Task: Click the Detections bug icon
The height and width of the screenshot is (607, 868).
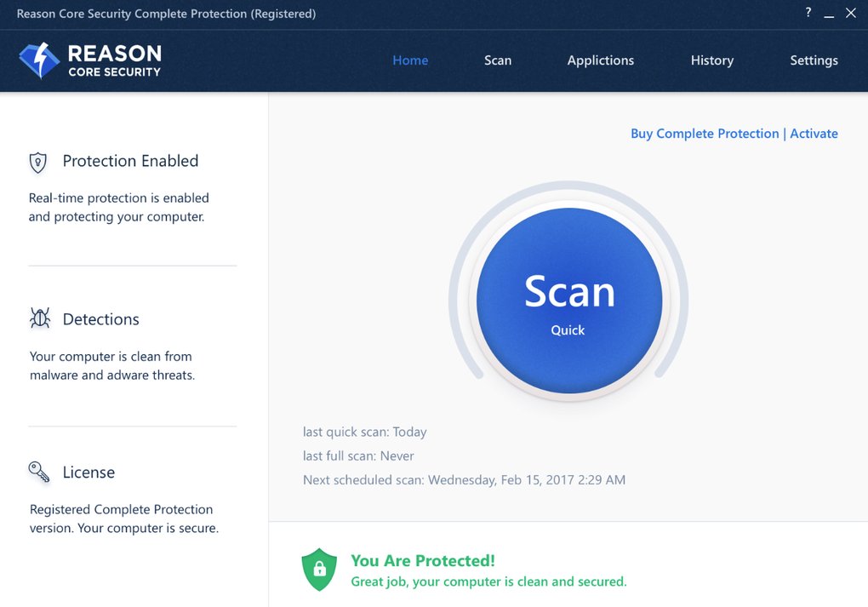Action: (40, 318)
